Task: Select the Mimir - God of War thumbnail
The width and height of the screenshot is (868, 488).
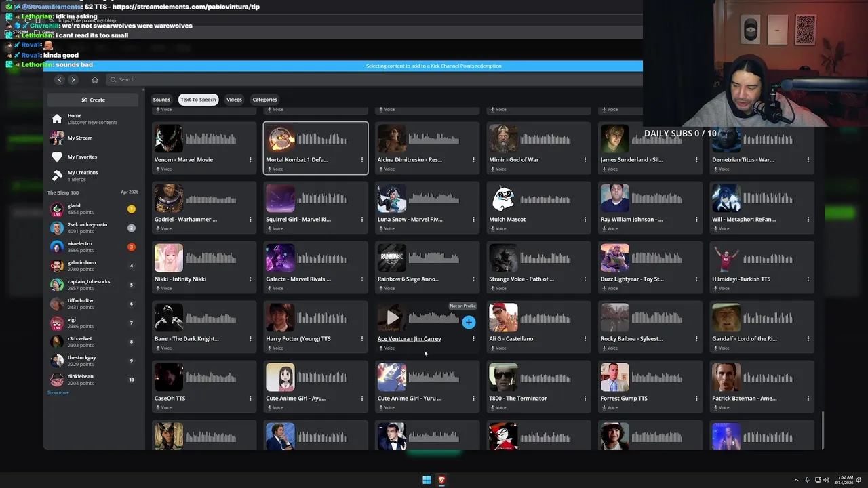Action: point(503,139)
